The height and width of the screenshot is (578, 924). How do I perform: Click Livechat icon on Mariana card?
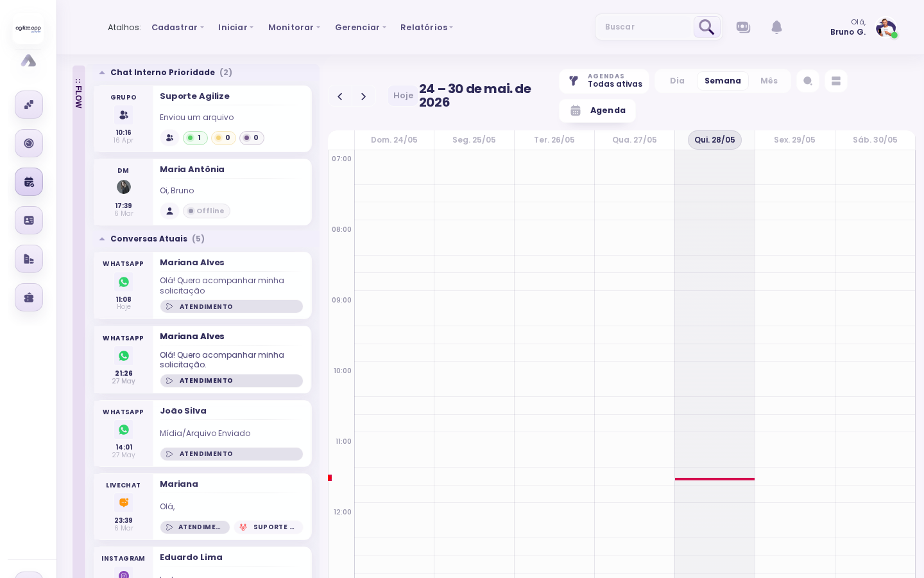(124, 503)
